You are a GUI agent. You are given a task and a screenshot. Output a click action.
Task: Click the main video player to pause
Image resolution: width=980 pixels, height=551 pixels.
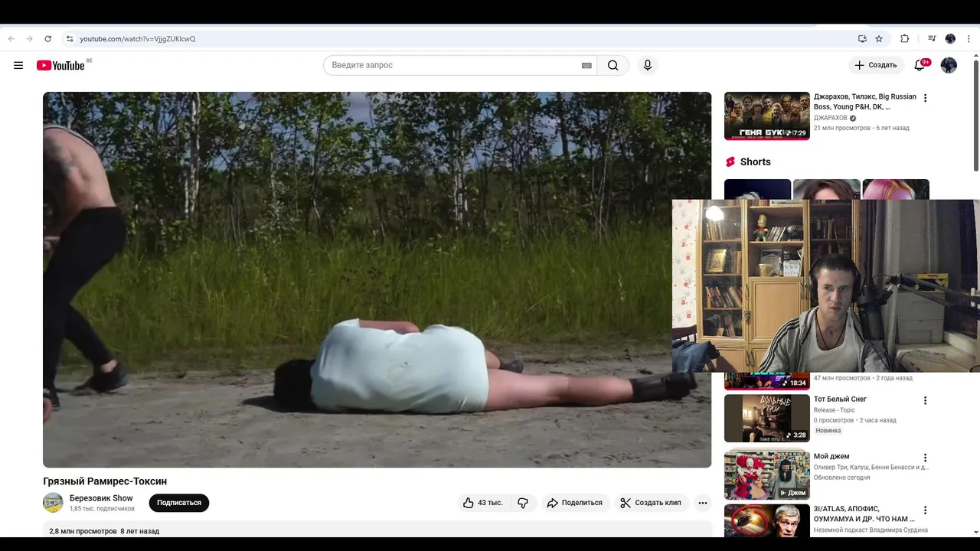(x=377, y=279)
